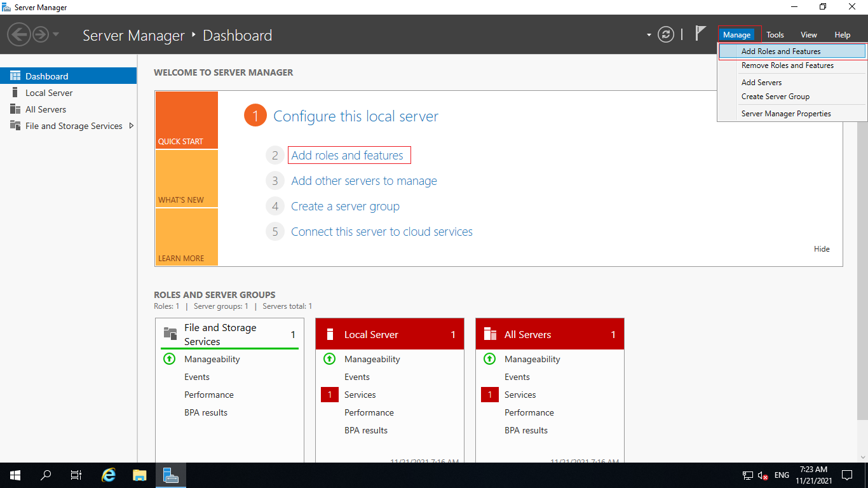This screenshot has height=488, width=868.
Task: Choose Remove Roles and Features
Action: pos(792,65)
